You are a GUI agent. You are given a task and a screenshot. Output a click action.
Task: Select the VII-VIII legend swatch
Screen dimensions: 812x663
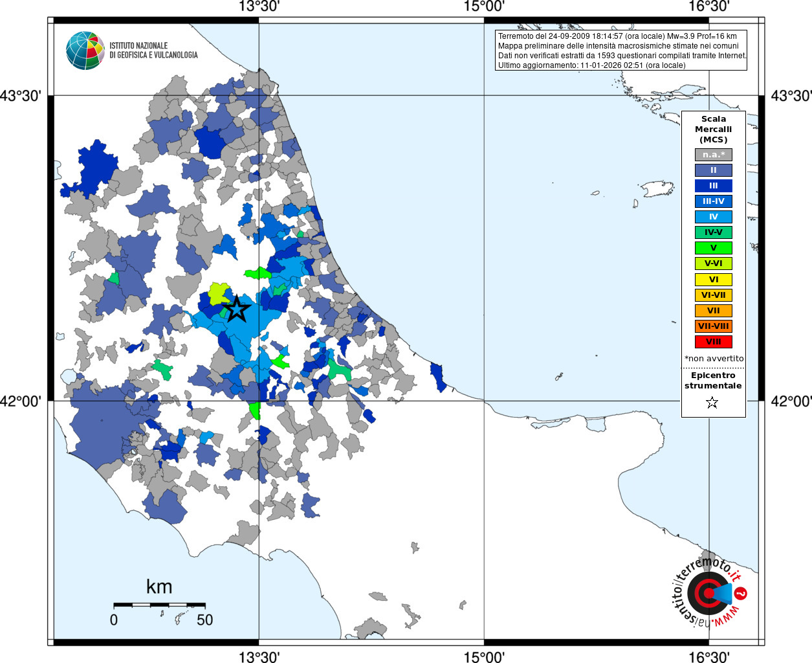pyautogui.click(x=714, y=326)
